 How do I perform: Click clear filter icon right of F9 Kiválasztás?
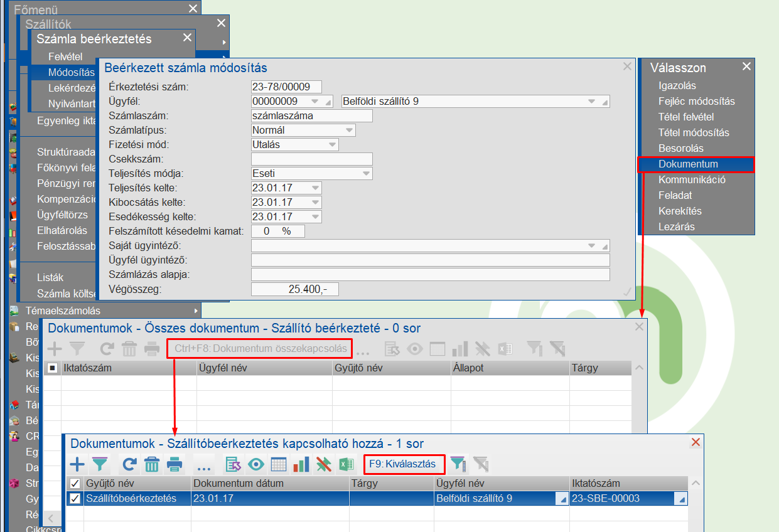(481, 464)
